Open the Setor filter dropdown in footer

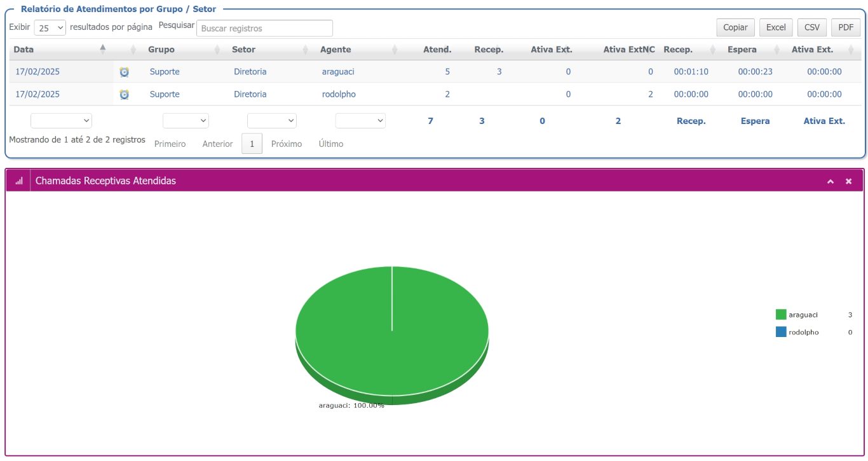point(271,121)
